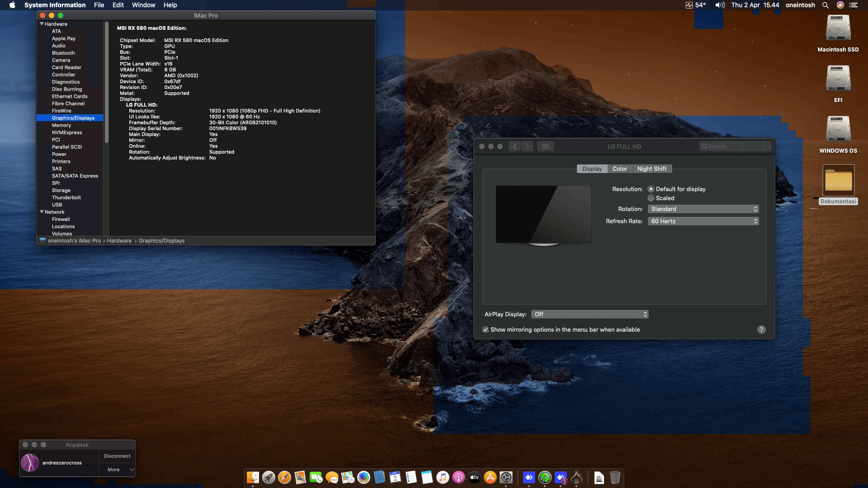Open the Rotation dropdown
This screenshot has height=488, width=868.
703,209
